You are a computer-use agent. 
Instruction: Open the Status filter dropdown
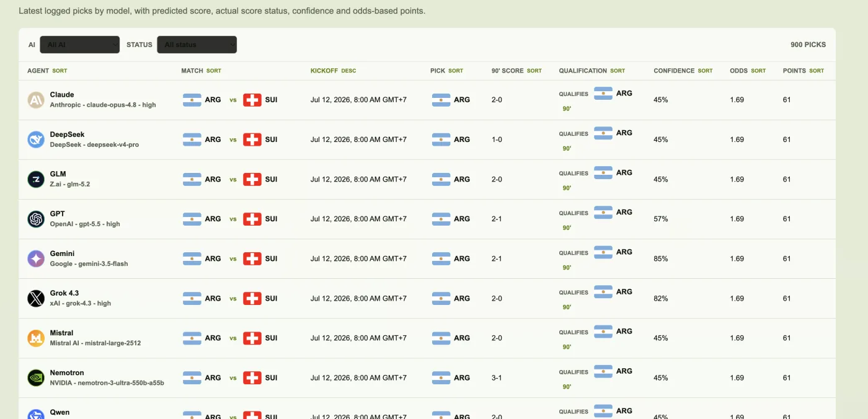click(x=197, y=45)
